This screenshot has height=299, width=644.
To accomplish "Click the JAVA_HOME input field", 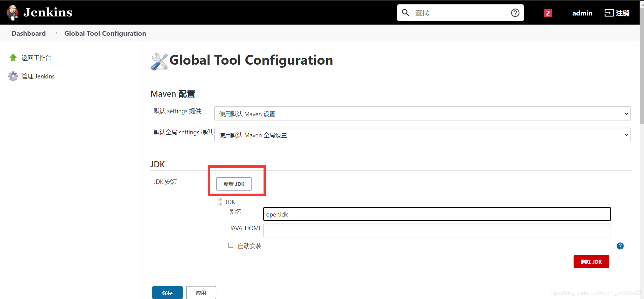I will (x=437, y=231).
